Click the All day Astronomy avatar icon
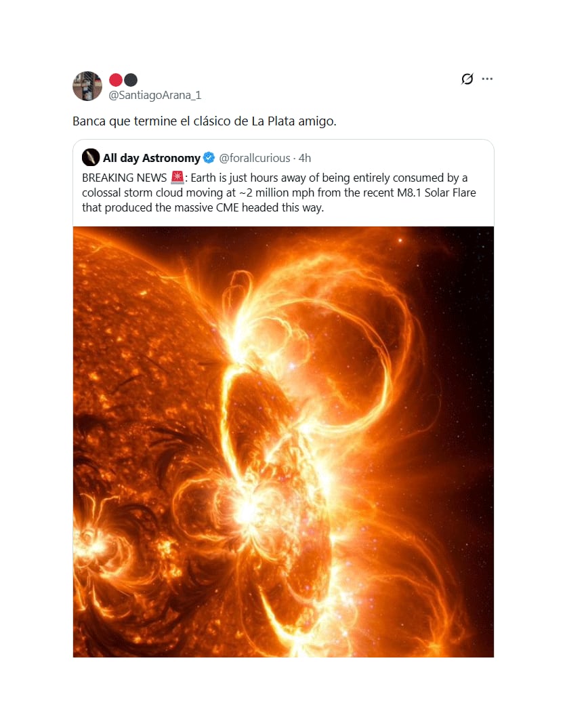The height and width of the screenshot is (728, 565). pos(91,158)
